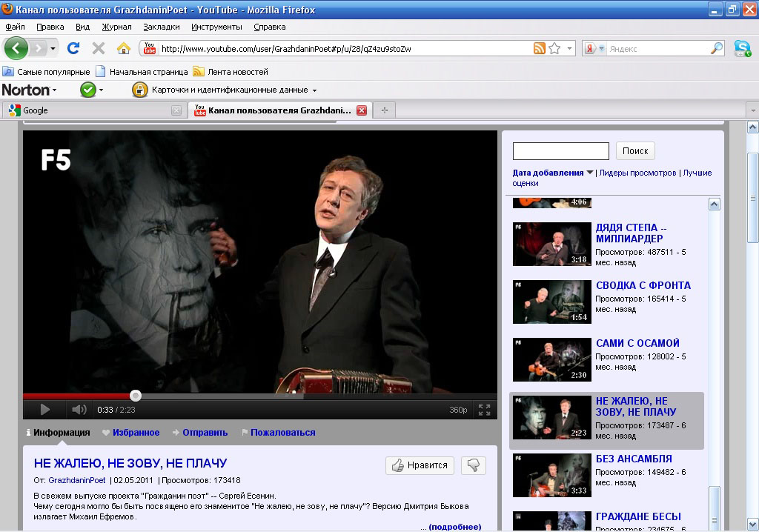Open the Закладки menu
The width and height of the screenshot is (759, 532).
[x=161, y=27]
